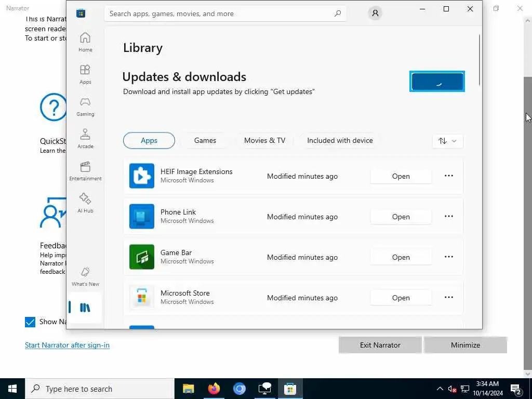The image size is (532, 399).
Task: Select the Games filter tab
Action: click(x=205, y=140)
